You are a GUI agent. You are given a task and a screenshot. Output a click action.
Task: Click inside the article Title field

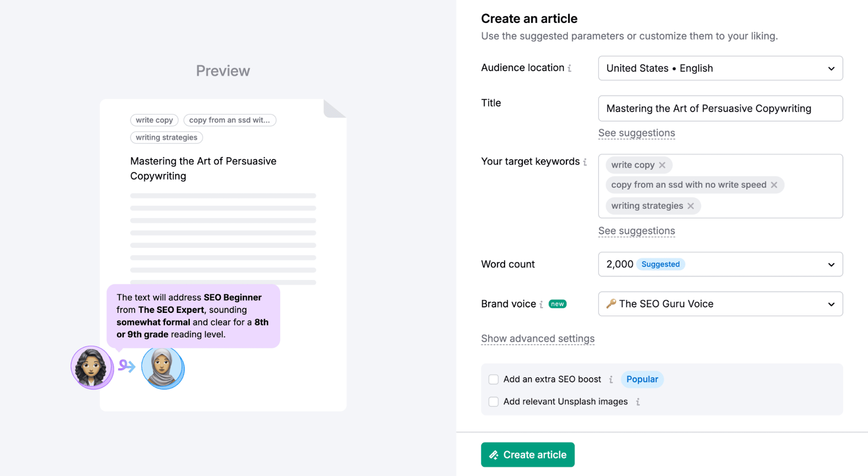click(x=720, y=108)
